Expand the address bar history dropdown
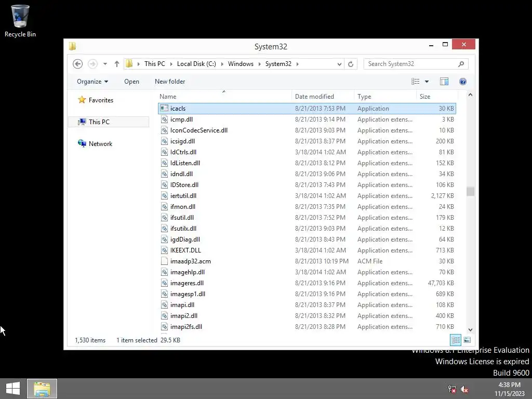This screenshot has height=399, width=532. pyautogui.click(x=339, y=64)
